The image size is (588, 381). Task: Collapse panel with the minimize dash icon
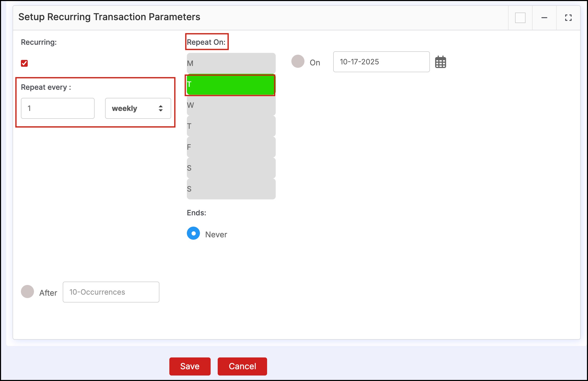point(544,18)
